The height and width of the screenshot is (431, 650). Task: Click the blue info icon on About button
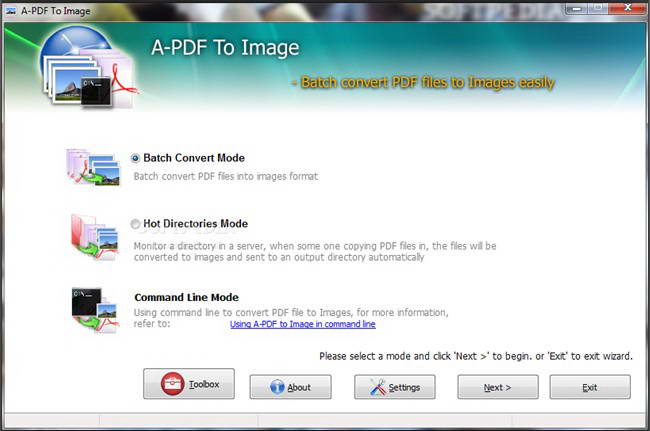click(x=277, y=387)
